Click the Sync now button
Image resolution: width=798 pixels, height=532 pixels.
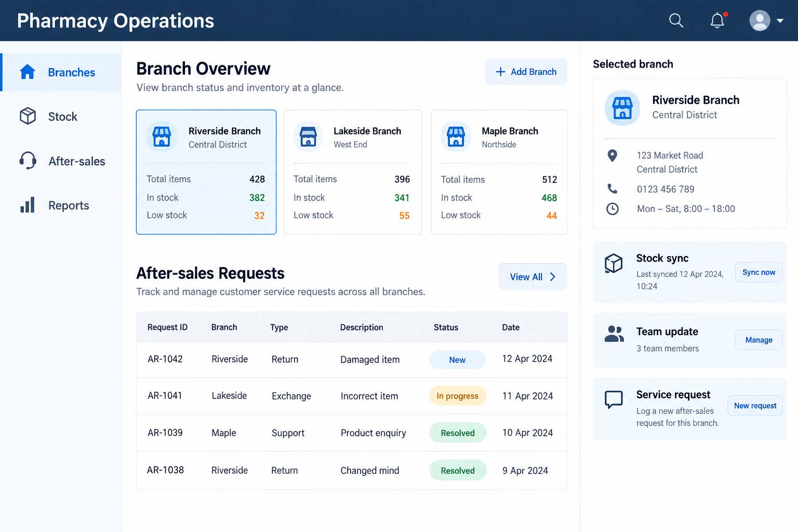pos(759,272)
